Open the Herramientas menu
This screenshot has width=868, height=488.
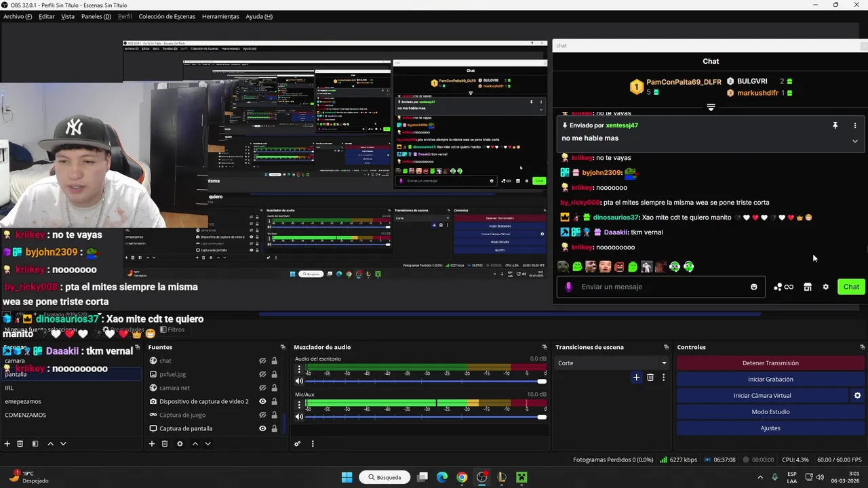(x=220, y=16)
